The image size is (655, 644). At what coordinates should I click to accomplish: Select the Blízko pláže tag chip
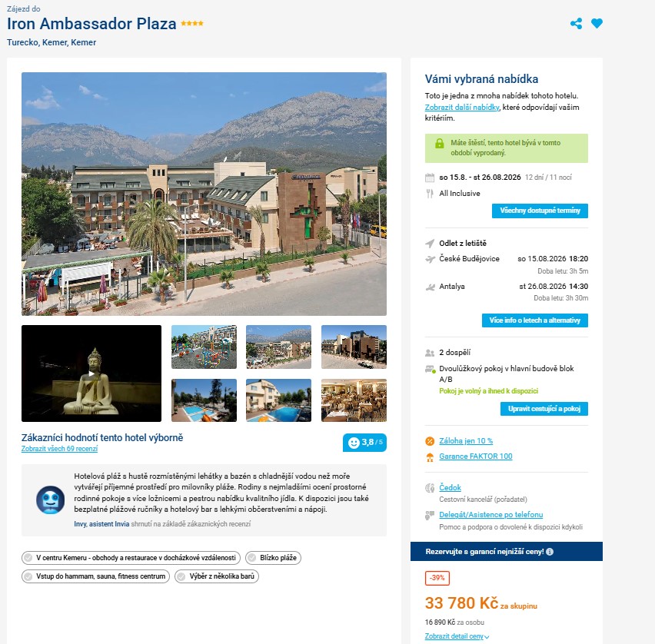tap(273, 558)
